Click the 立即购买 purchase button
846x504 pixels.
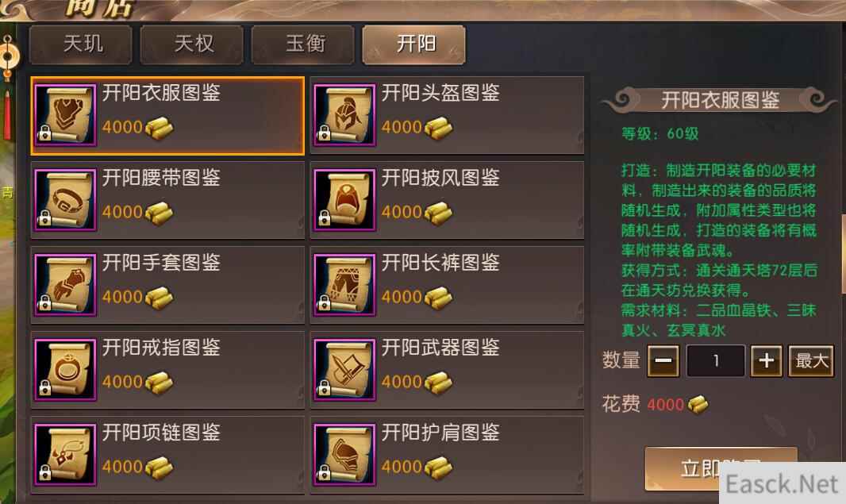(721, 469)
